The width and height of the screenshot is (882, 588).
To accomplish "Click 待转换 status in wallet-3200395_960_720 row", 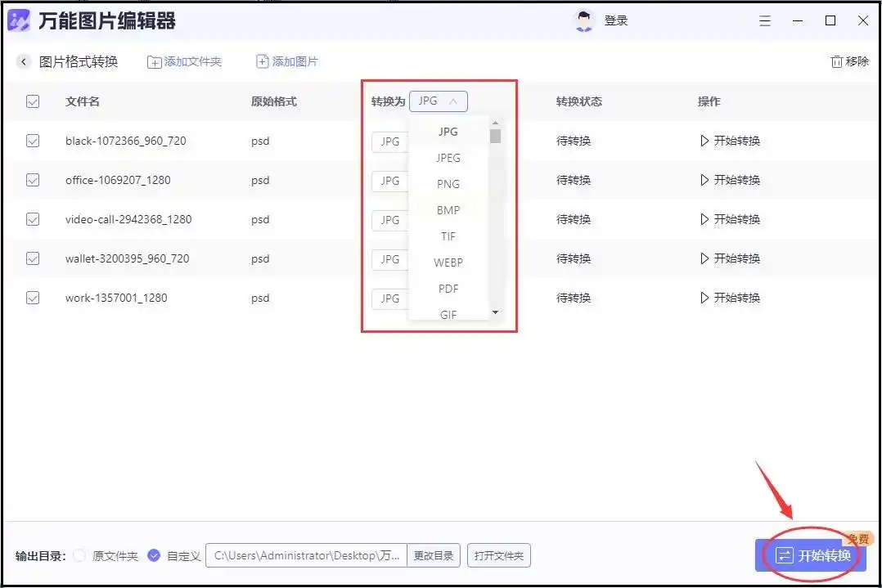I will pyautogui.click(x=574, y=258).
